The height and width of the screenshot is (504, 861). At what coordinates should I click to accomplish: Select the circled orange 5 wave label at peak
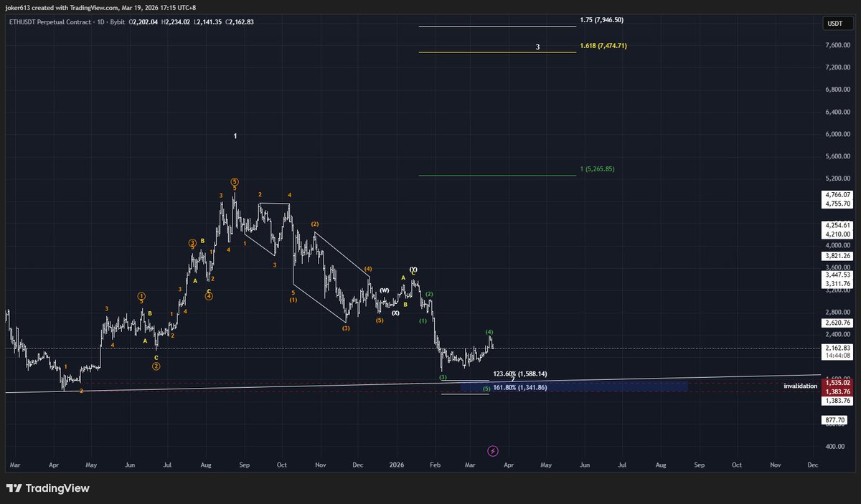pos(235,181)
